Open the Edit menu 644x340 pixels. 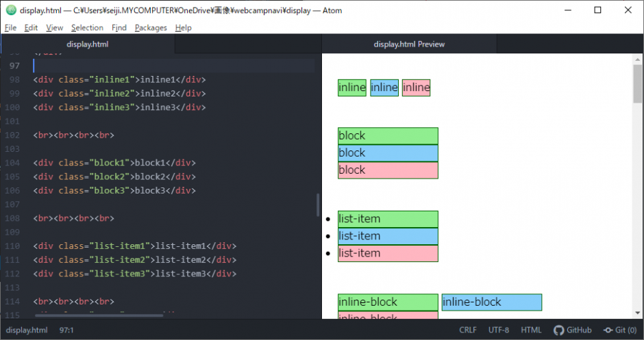(x=31, y=27)
